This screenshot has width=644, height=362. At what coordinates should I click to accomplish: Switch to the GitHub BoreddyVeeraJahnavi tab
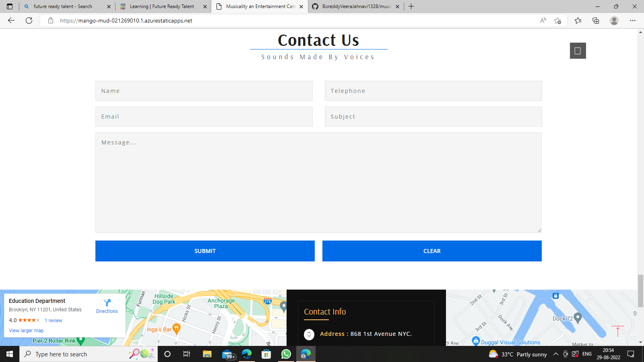[353, 6]
